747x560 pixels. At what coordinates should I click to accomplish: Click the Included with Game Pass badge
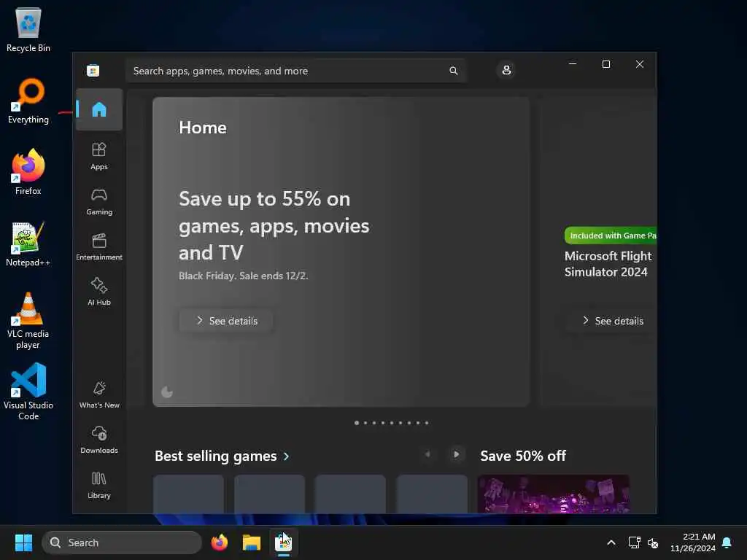[611, 236]
